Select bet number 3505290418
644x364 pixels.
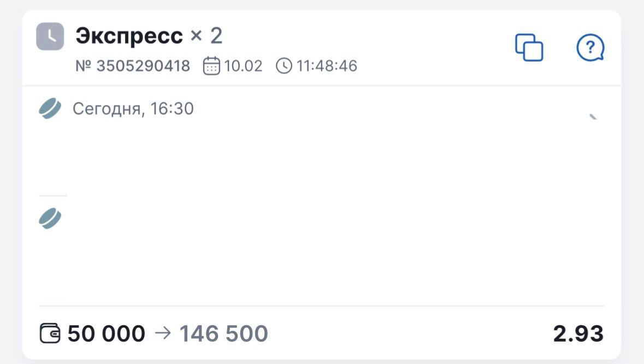click(143, 66)
